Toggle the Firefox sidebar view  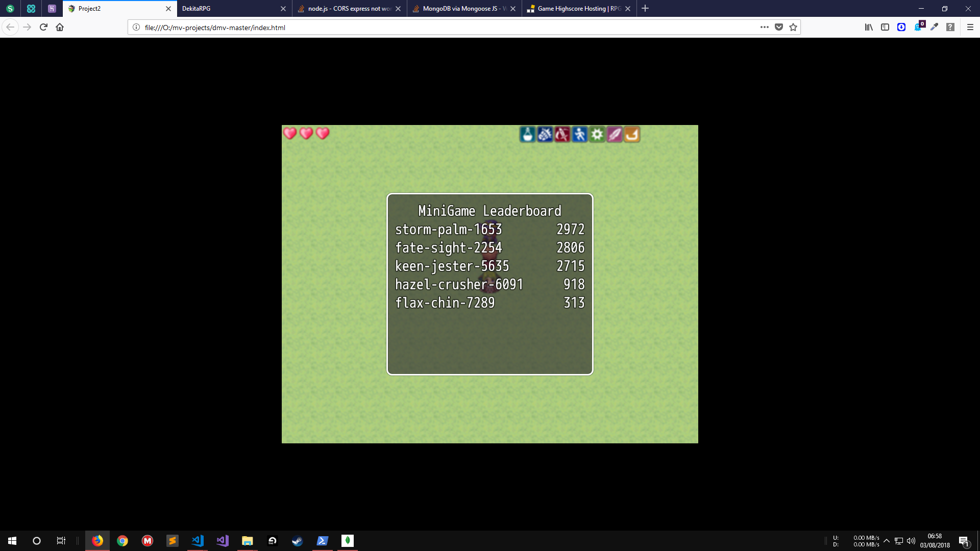(x=885, y=27)
